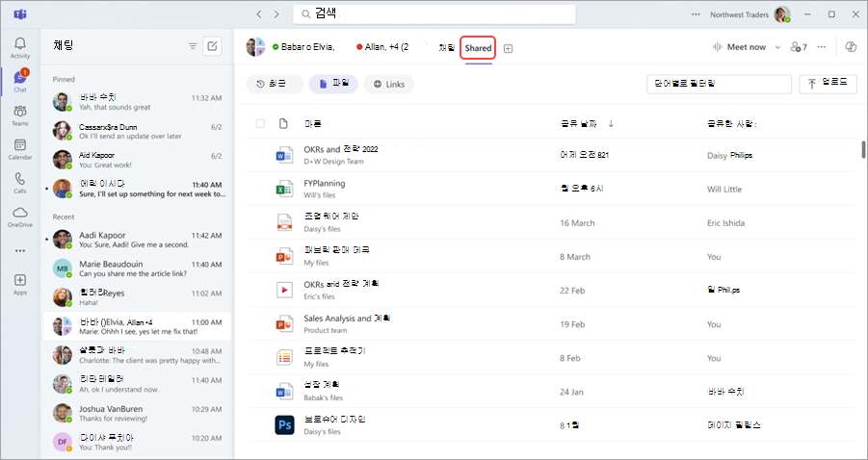Click the 'Northwest Traders' label

point(739,14)
